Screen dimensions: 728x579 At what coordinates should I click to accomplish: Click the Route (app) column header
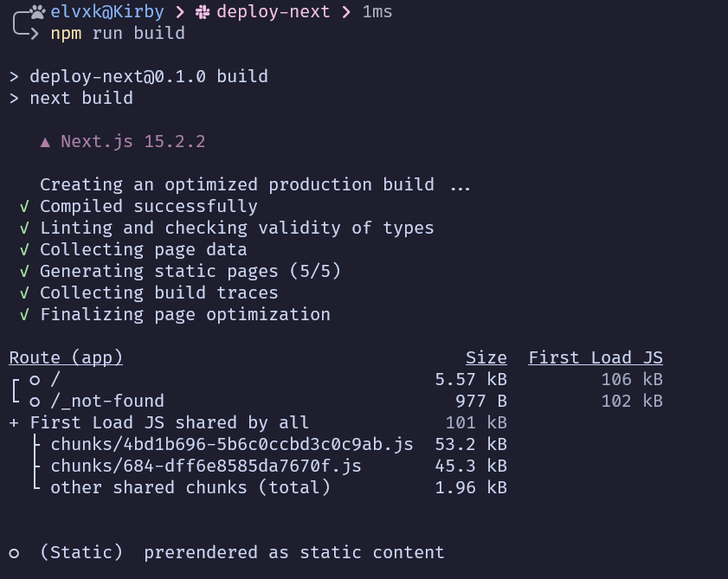(66, 357)
